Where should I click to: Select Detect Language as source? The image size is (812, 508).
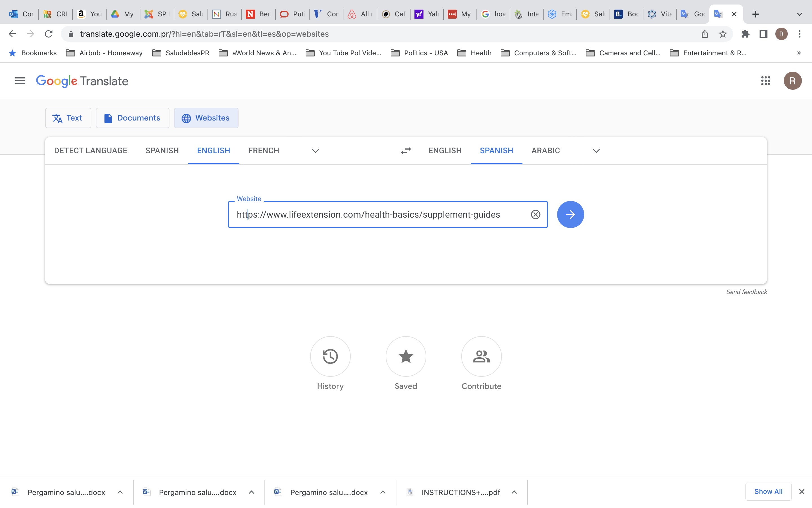91,150
